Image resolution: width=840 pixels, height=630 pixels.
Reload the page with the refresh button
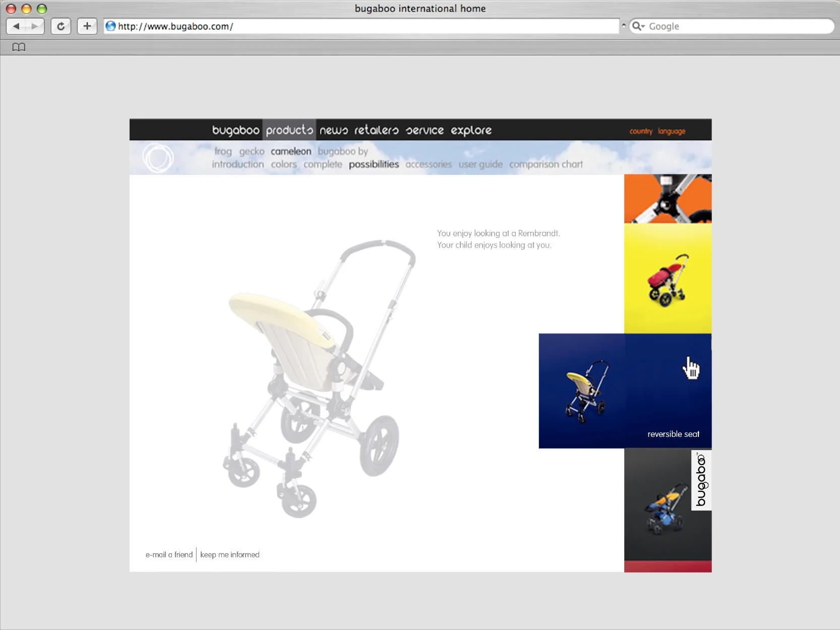point(61,26)
